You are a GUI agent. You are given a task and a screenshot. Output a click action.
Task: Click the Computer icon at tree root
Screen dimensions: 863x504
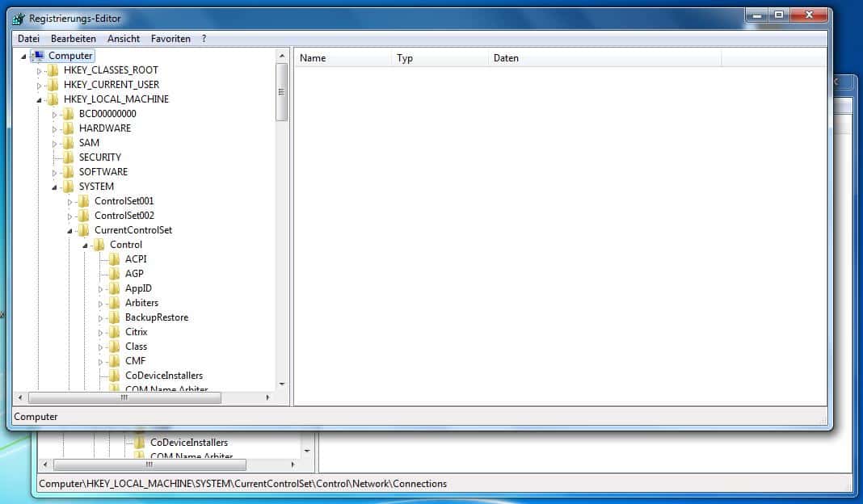38,56
